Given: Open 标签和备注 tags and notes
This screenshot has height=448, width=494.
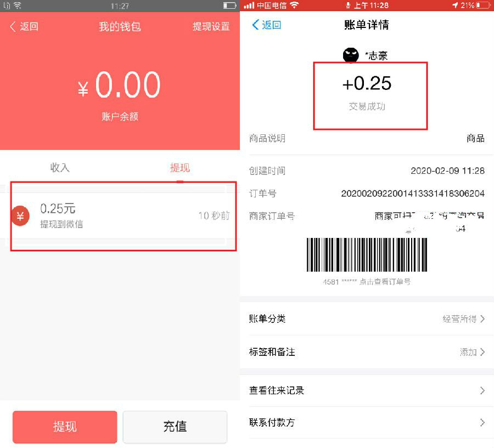Looking at the screenshot, I should point(367,352).
